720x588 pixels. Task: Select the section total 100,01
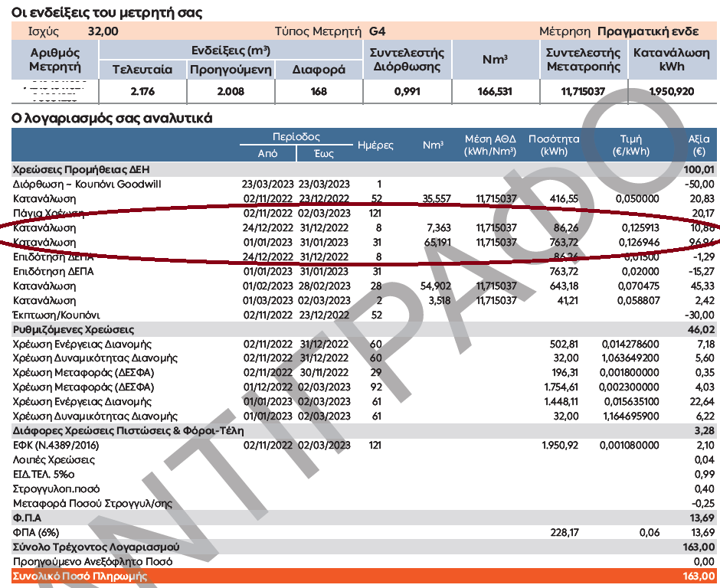pyautogui.click(x=699, y=169)
